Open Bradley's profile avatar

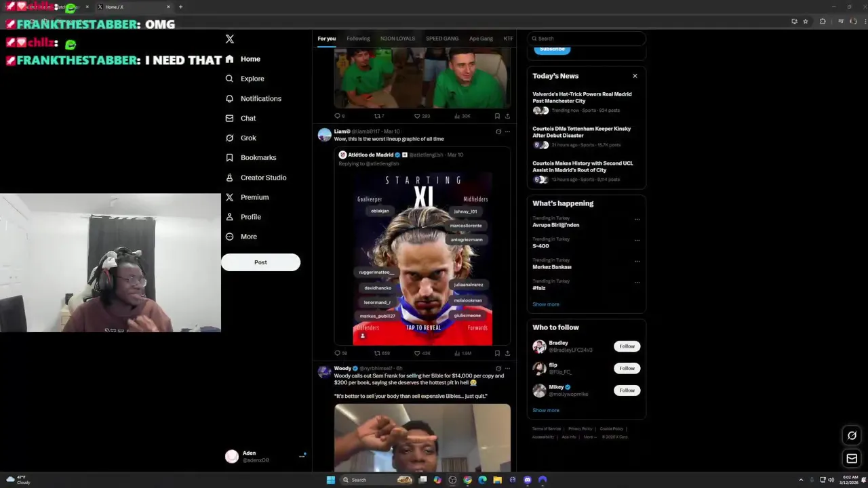[x=539, y=347]
